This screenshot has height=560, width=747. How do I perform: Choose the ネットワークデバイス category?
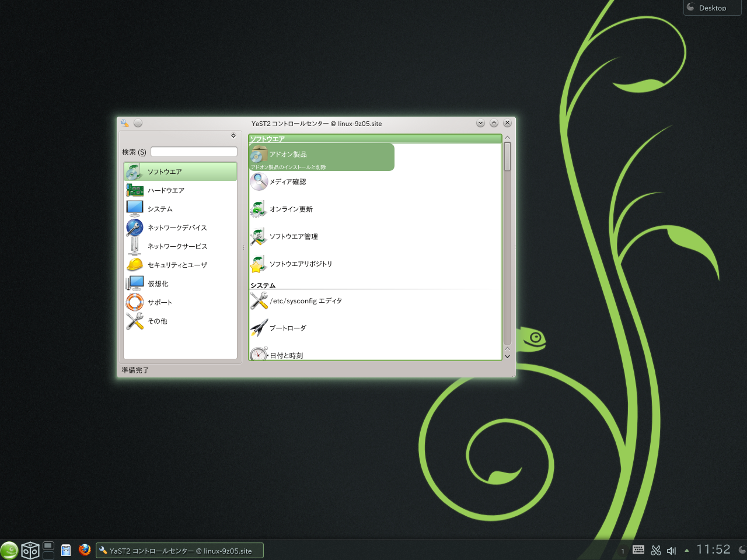[x=180, y=228]
